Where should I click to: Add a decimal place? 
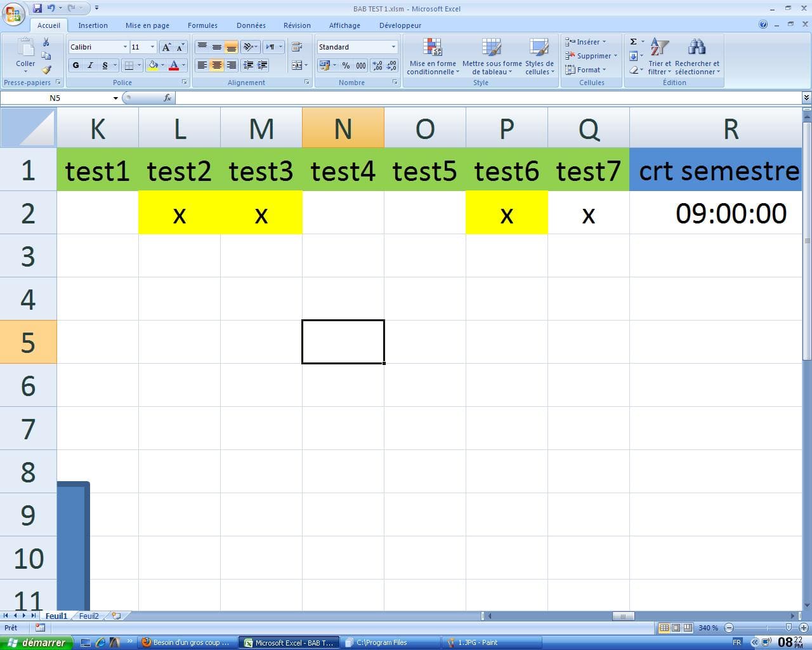[x=377, y=65]
